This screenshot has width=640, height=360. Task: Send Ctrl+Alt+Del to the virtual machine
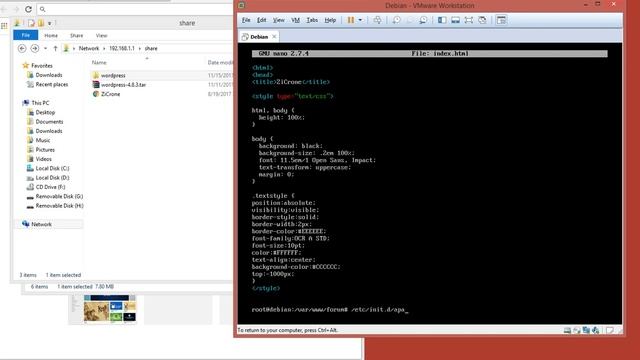point(377,20)
